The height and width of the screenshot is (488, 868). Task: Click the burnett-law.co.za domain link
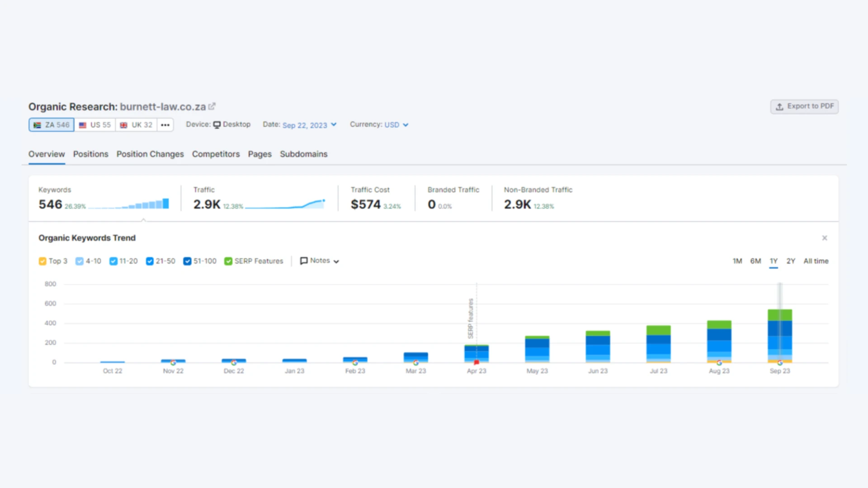tap(163, 107)
